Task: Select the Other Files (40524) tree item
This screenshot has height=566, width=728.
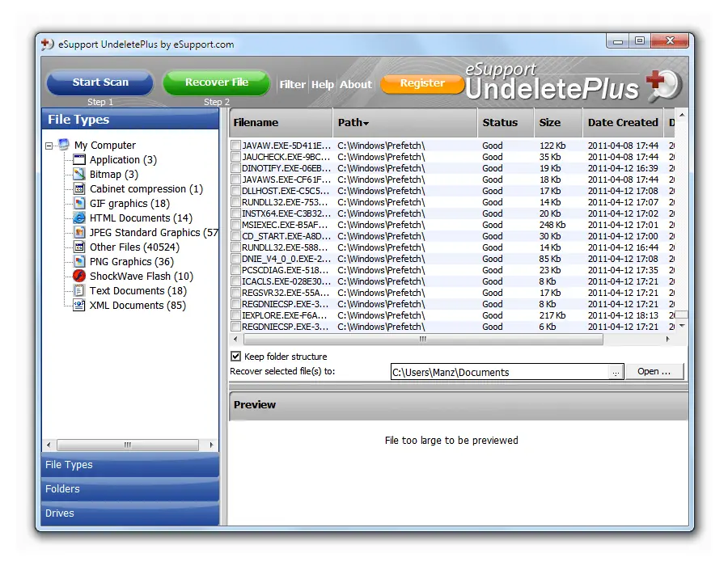Action: [134, 247]
